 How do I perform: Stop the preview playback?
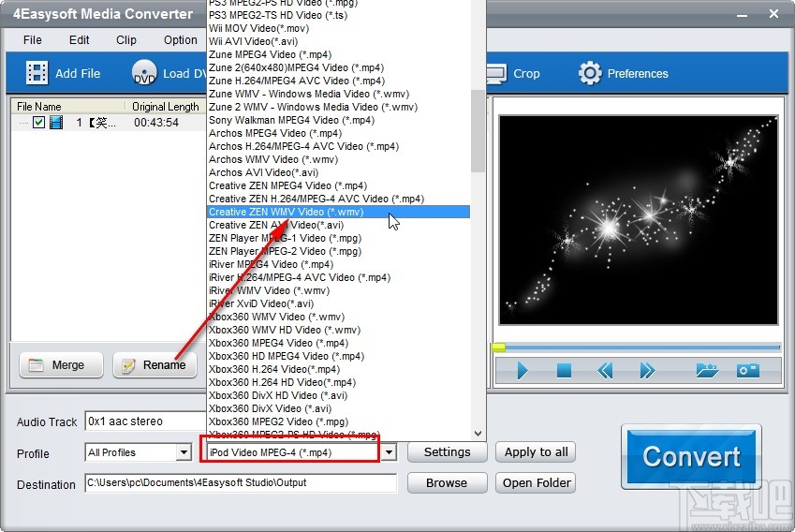(564, 371)
